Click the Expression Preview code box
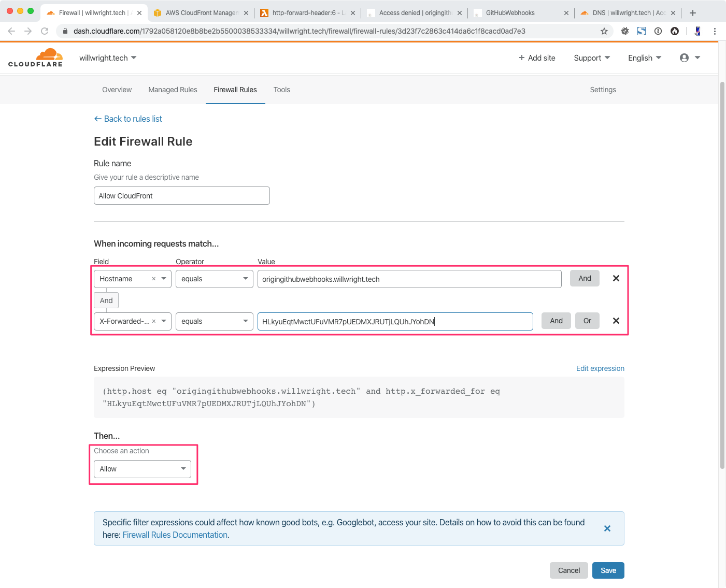Image resolution: width=726 pixels, height=588 pixels. pyautogui.click(x=359, y=397)
